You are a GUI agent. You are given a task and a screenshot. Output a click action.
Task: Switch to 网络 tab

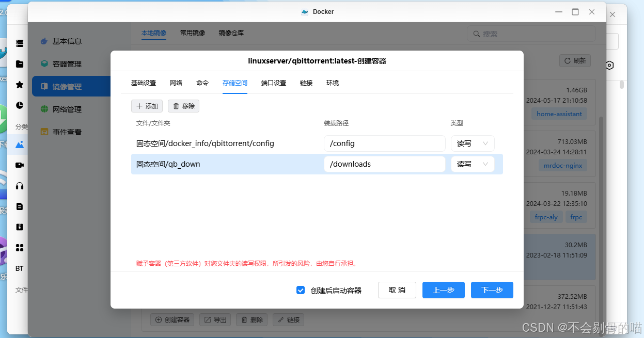click(x=176, y=83)
